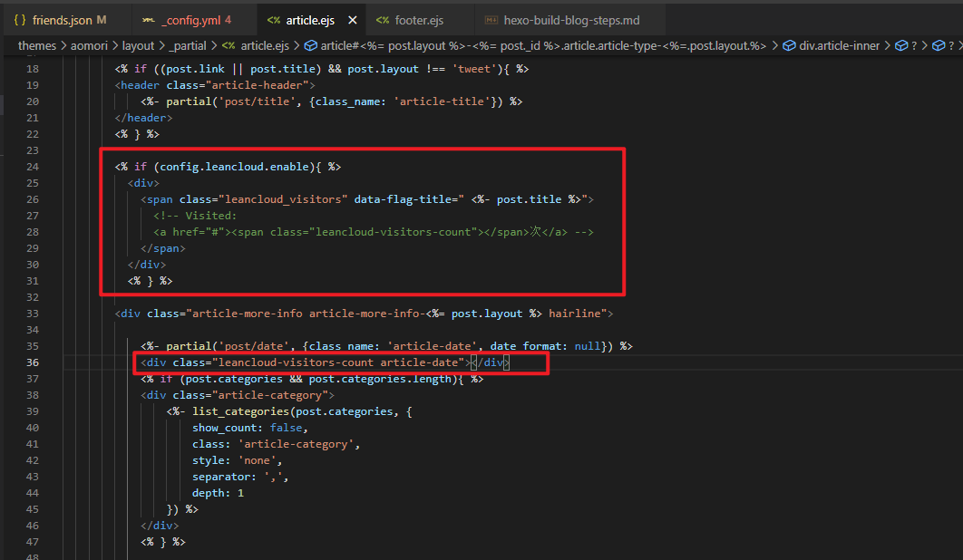This screenshot has height=560, width=963.
Task: Click the line number 24 in gutter
Action: point(33,167)
